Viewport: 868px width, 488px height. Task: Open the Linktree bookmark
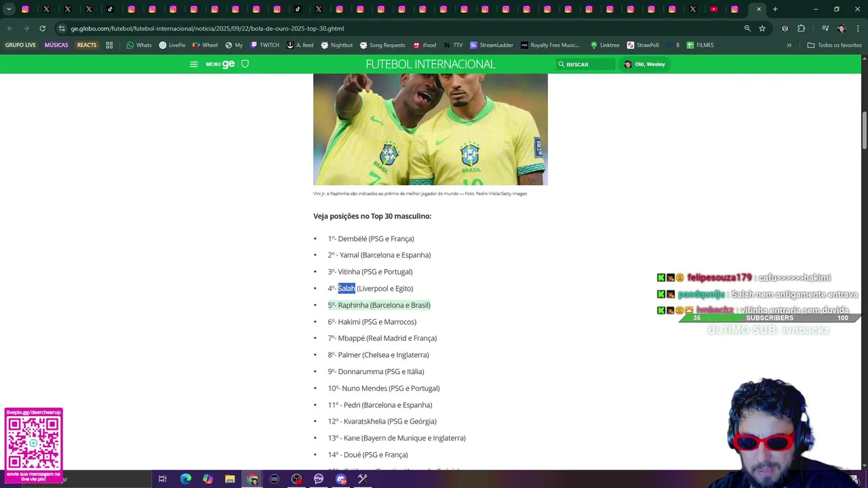605,45
